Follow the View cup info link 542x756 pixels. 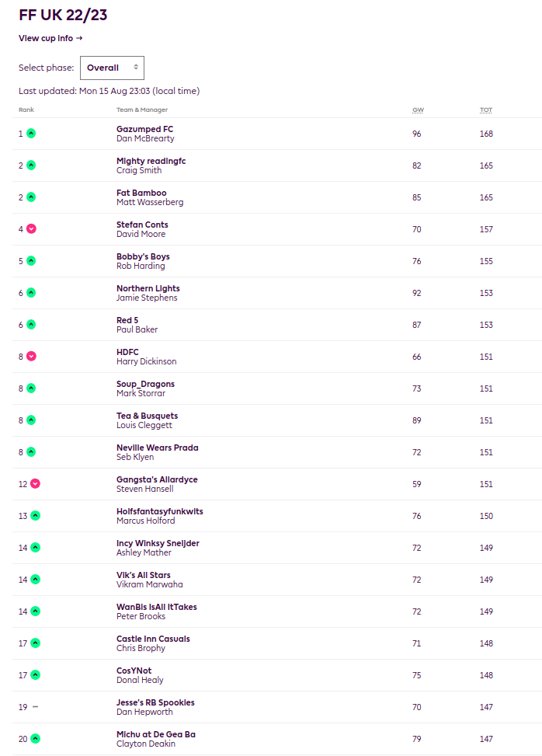[x=50, y=38]
